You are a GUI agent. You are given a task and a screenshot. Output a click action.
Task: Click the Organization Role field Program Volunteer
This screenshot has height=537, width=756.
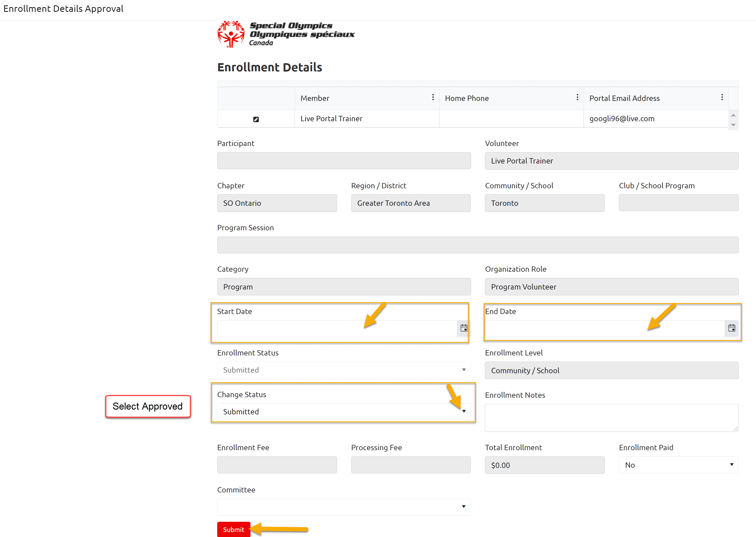(x=611, y=287)
